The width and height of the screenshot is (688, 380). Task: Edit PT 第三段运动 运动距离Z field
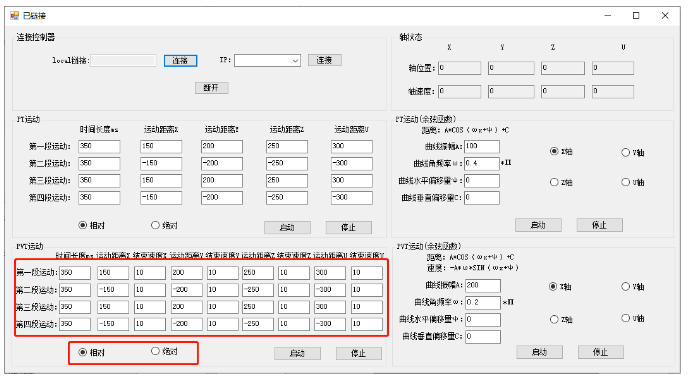(x=287, y=180)
